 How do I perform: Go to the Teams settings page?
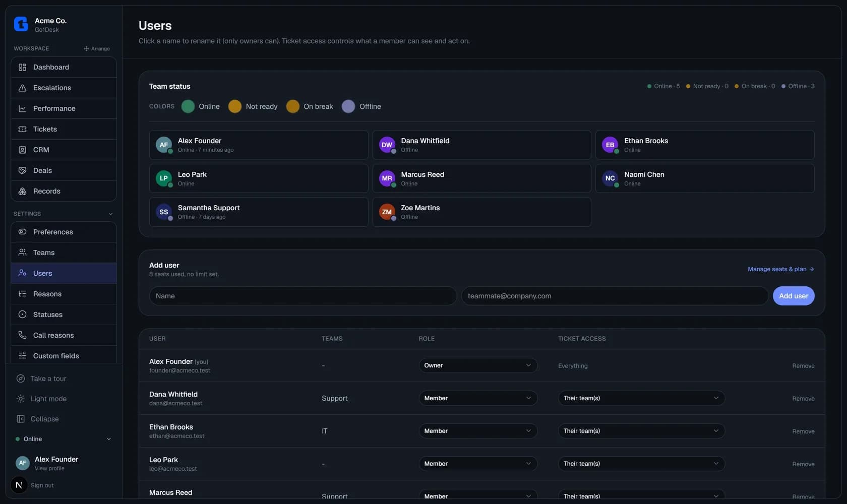pyautogui.click(x=64, y=253)
